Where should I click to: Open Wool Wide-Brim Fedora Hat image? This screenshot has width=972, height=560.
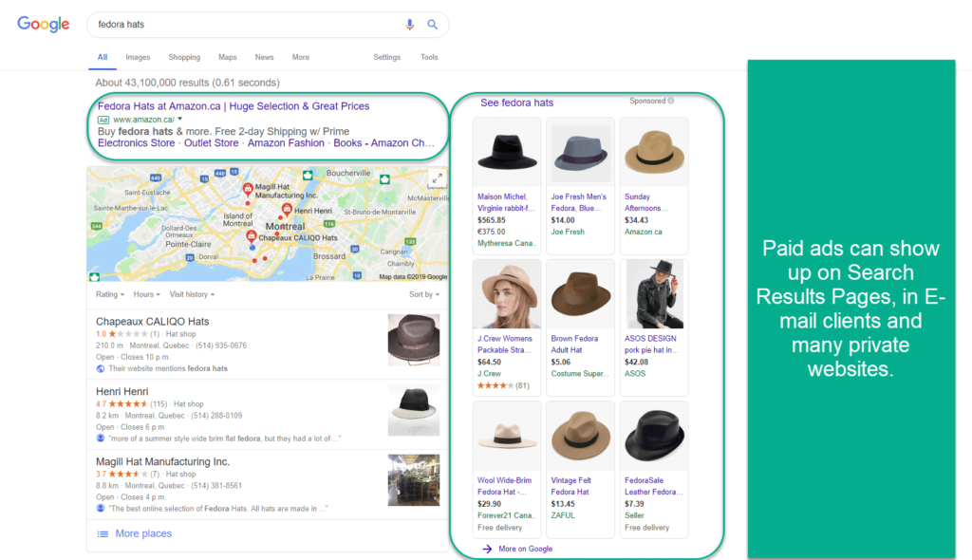point(507,437)
